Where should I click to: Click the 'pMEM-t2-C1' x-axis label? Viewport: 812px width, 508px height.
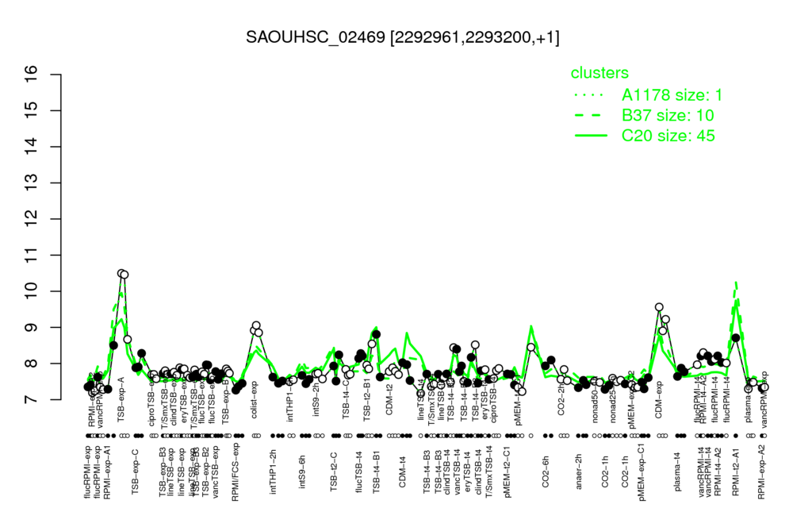507,472
